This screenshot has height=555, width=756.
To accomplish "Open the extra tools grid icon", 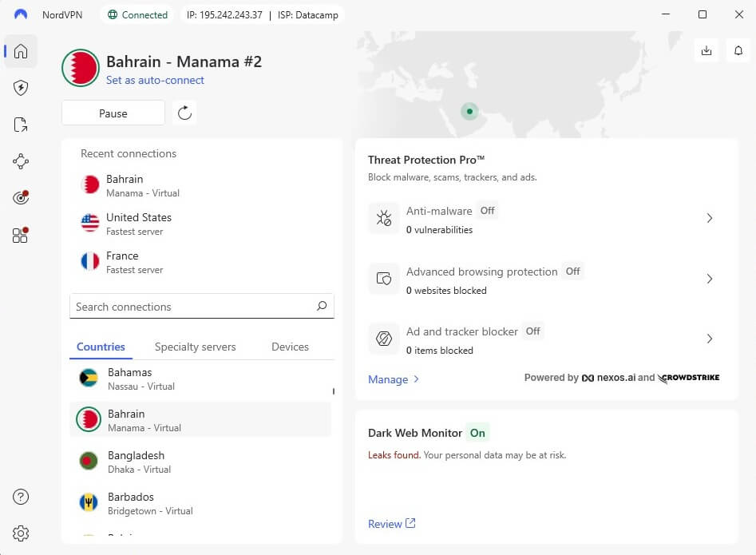I will 21,235.
